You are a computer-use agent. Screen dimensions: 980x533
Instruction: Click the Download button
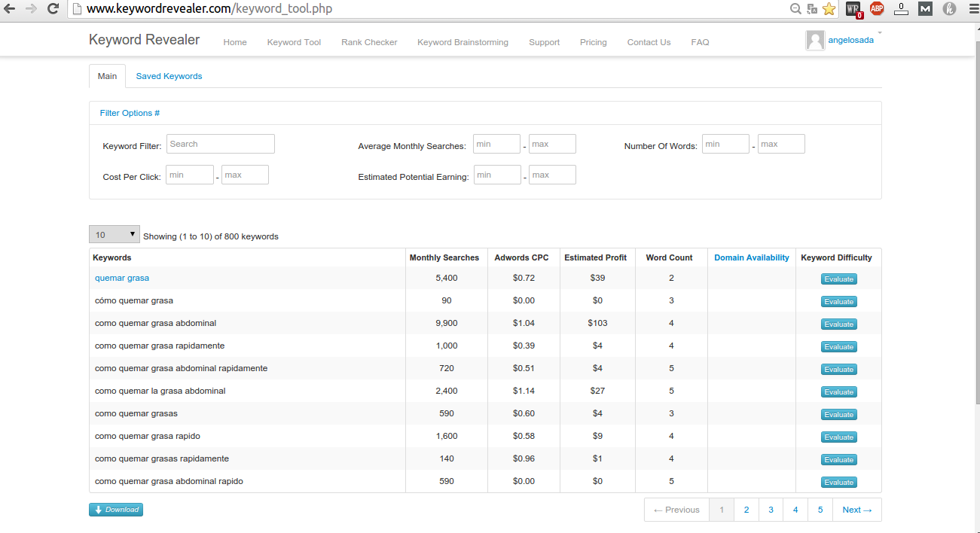click(116, 510)
